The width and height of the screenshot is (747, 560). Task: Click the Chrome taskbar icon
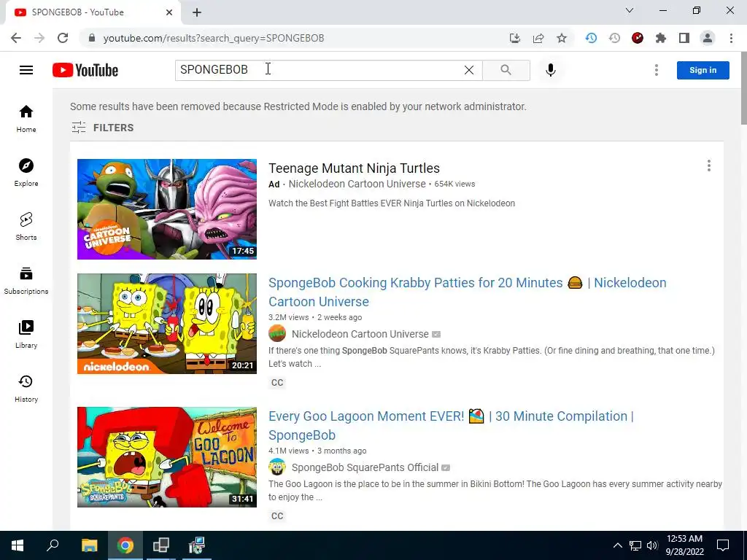[x=125, y=545]
